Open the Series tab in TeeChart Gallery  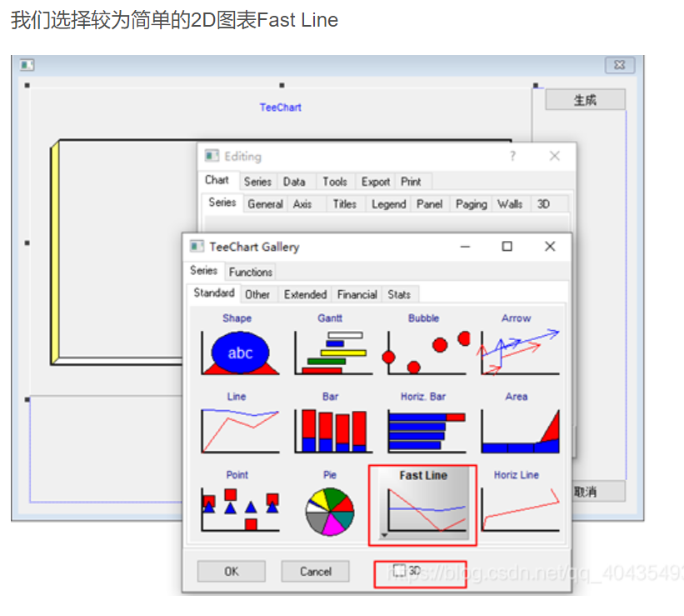204,271
